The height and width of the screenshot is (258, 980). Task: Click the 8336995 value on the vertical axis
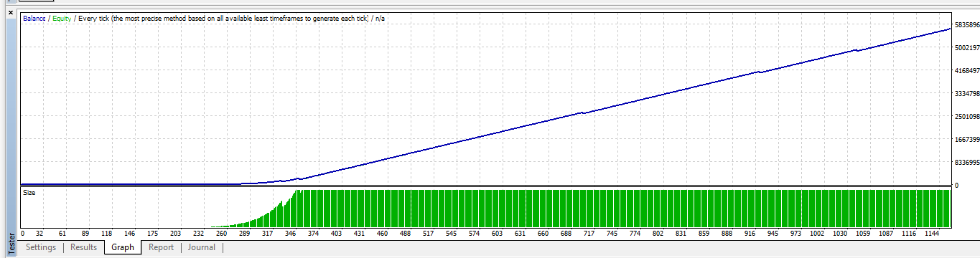coord(966,162)
